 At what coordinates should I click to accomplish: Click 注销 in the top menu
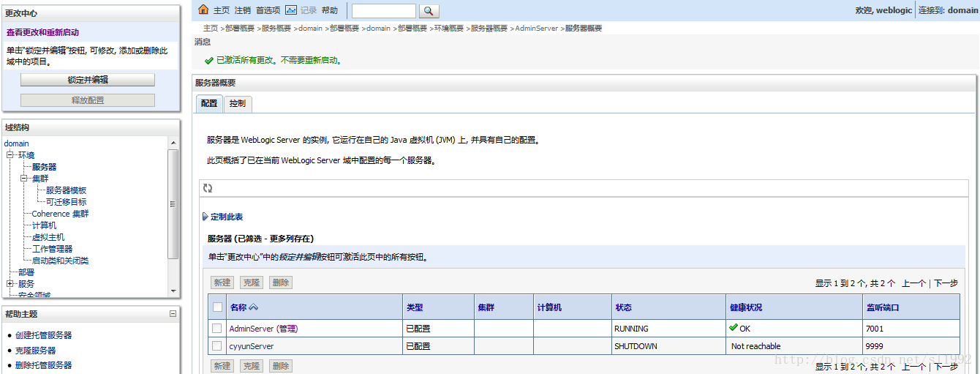(x=243, y=10)
